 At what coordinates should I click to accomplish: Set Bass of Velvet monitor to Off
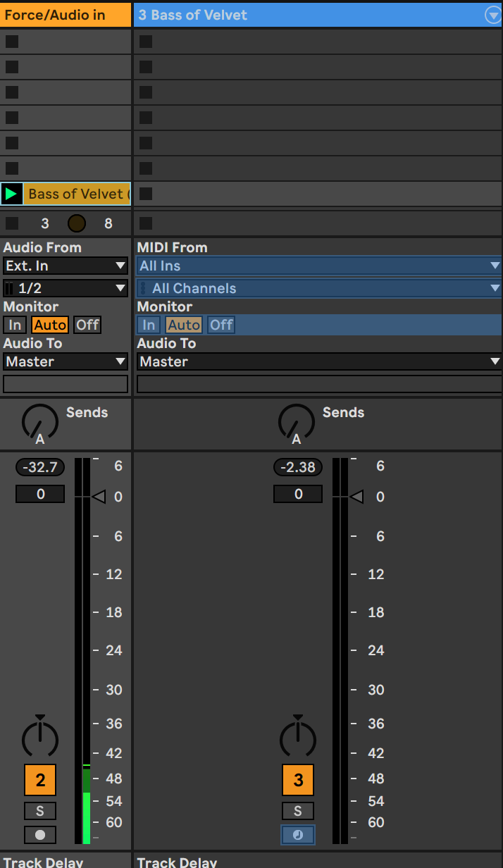pyautogui.click(x=221, y=325)
